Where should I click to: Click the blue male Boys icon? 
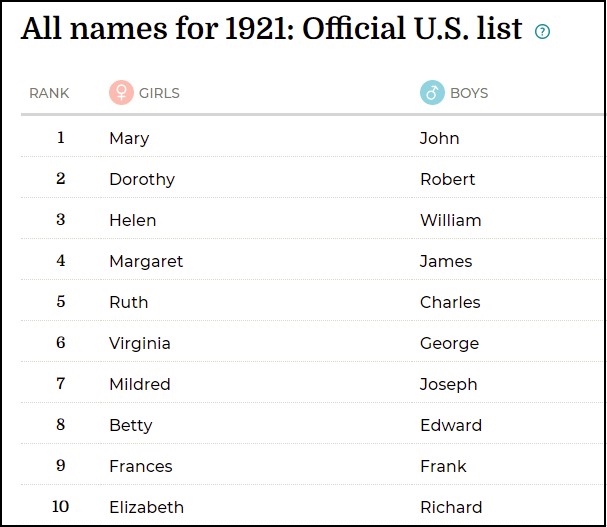[432, 93]
